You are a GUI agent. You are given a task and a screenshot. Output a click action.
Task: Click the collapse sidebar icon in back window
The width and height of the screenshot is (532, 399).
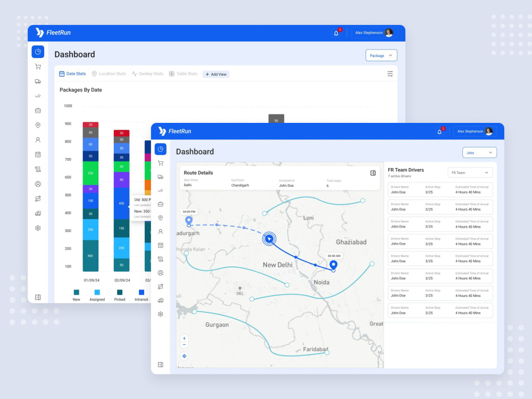38,297
